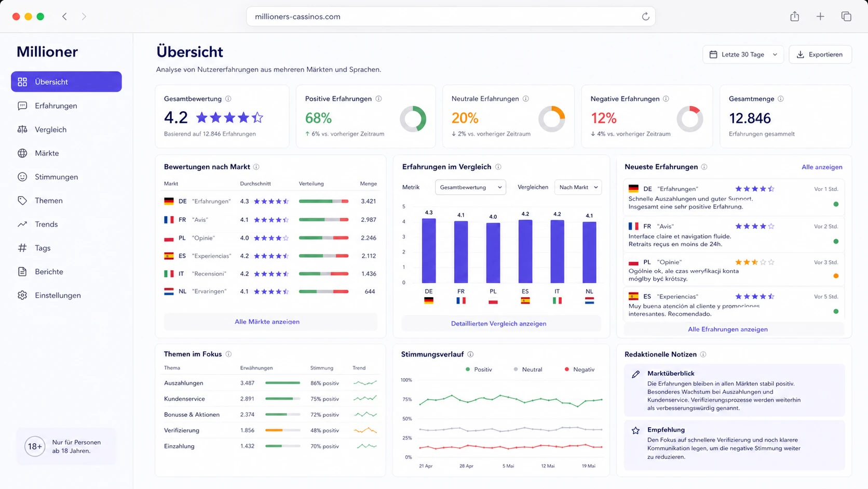Click info icon next to Stimmungsverlauf
The image size is (868, 489).
point(470,354)
